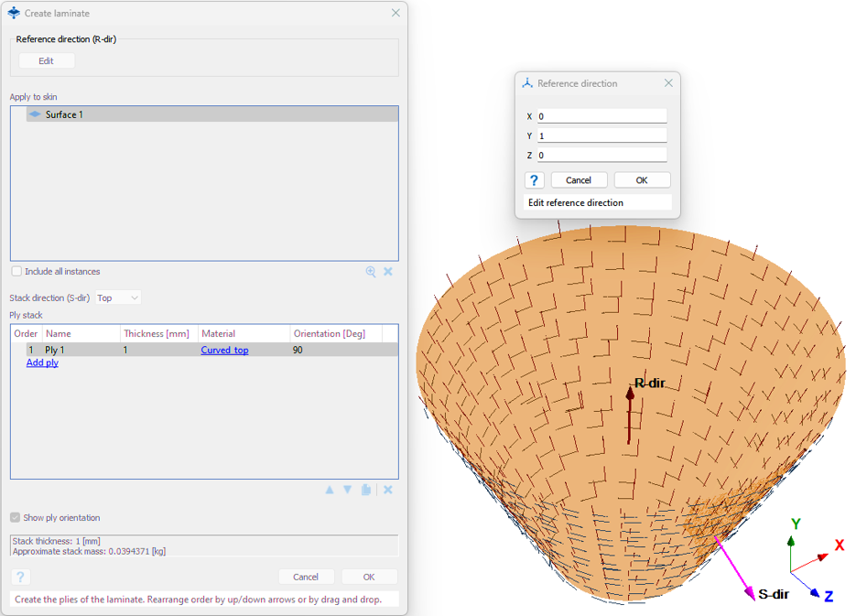
Task: Click the zoom-to-selection magnifier icon
Action: click(x=371, y=272)
